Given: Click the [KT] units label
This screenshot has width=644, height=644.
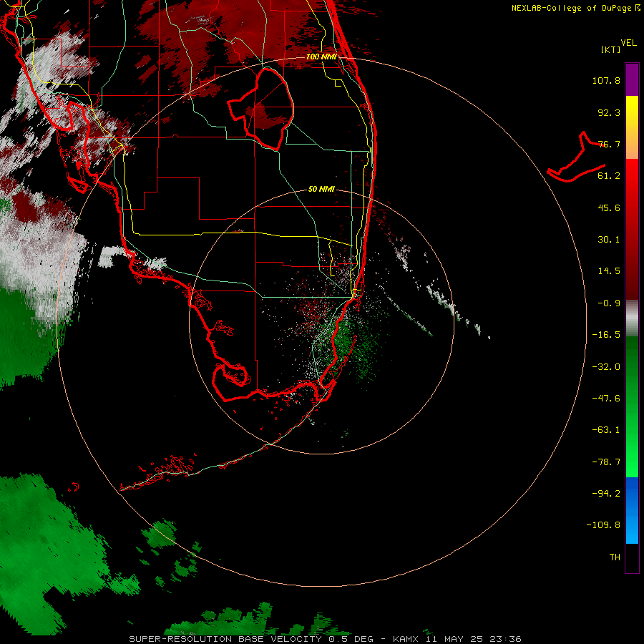Looking at the screenshot, I should 611,49.
